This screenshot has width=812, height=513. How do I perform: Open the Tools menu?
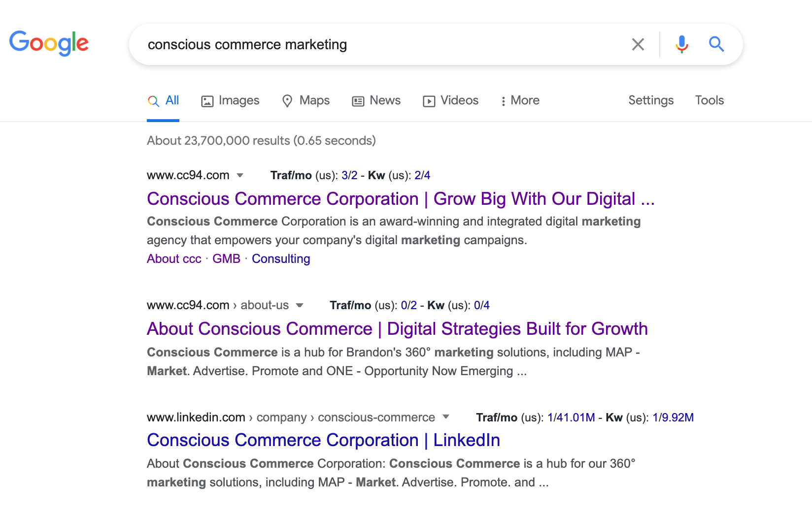coord(710,100)
